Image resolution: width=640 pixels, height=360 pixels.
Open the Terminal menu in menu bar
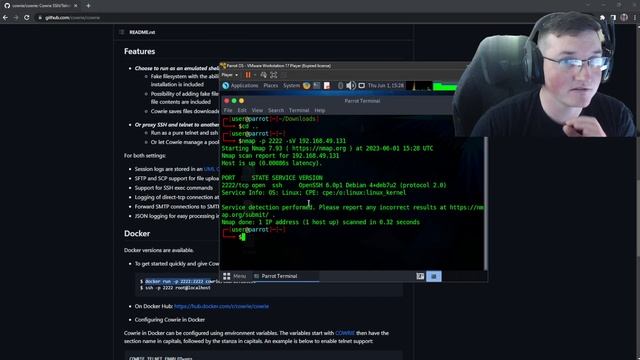click(299, 111)
